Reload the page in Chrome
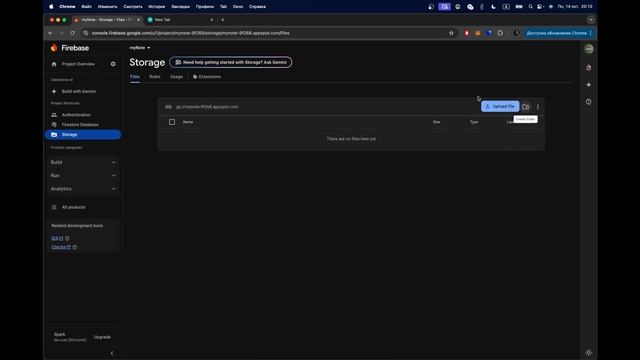 [73, 33]
